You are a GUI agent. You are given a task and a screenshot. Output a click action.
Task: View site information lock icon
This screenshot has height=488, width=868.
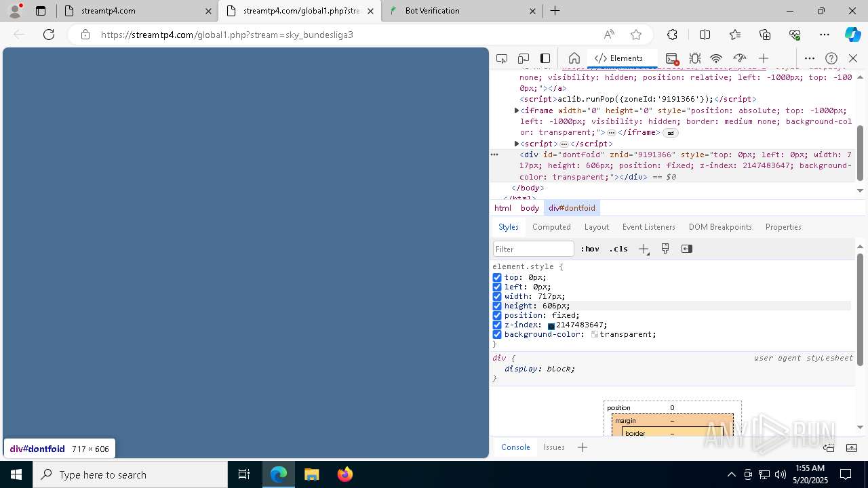[85, 35]
